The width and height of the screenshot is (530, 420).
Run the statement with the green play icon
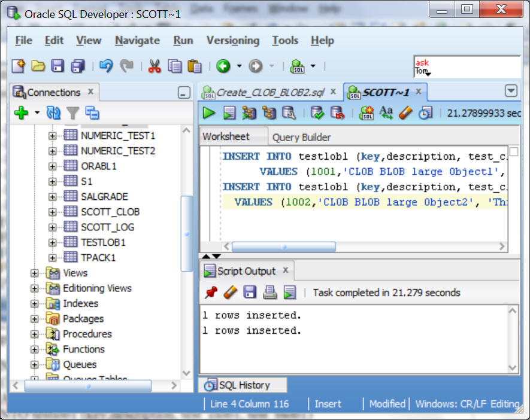click(x=209, y=112)
